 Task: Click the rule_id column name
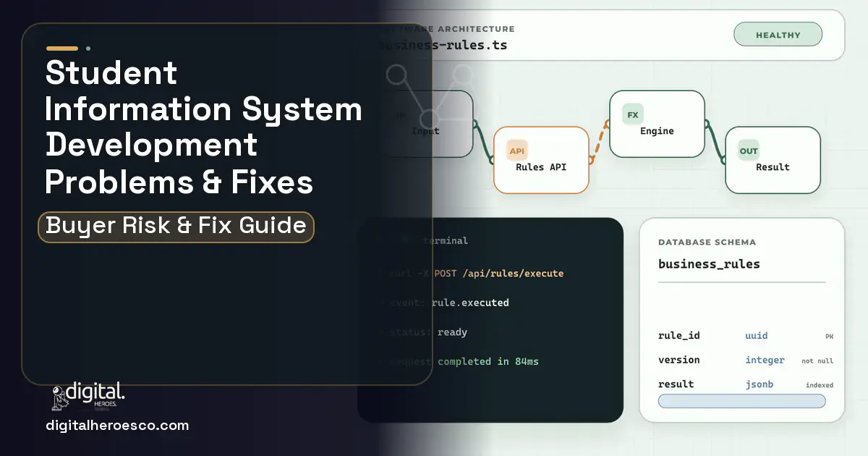point(678,336)
